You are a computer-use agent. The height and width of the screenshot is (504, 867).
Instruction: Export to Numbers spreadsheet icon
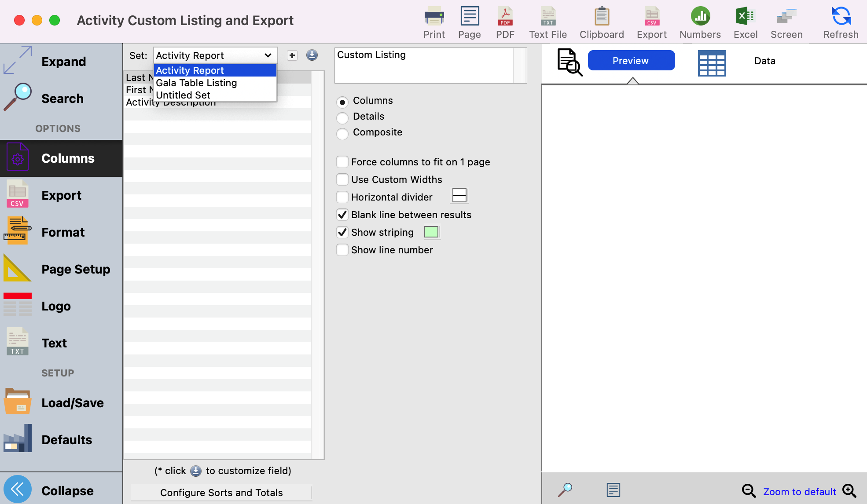(x=700, y=17)
